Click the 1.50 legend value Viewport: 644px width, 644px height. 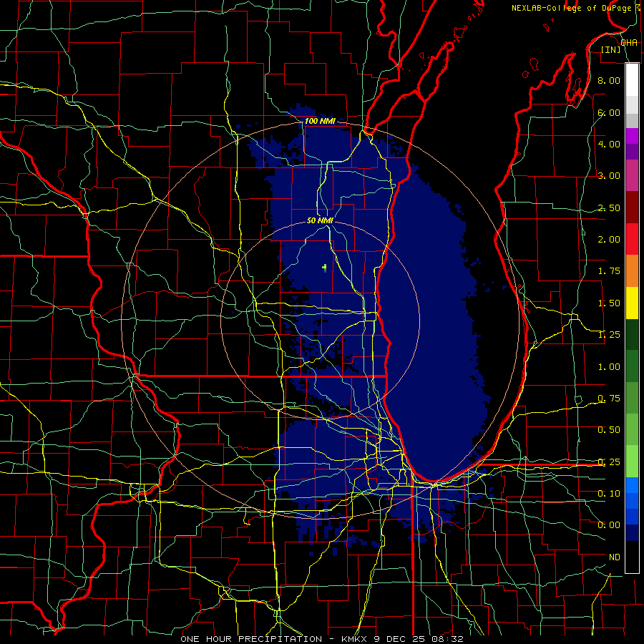[609, 303]
